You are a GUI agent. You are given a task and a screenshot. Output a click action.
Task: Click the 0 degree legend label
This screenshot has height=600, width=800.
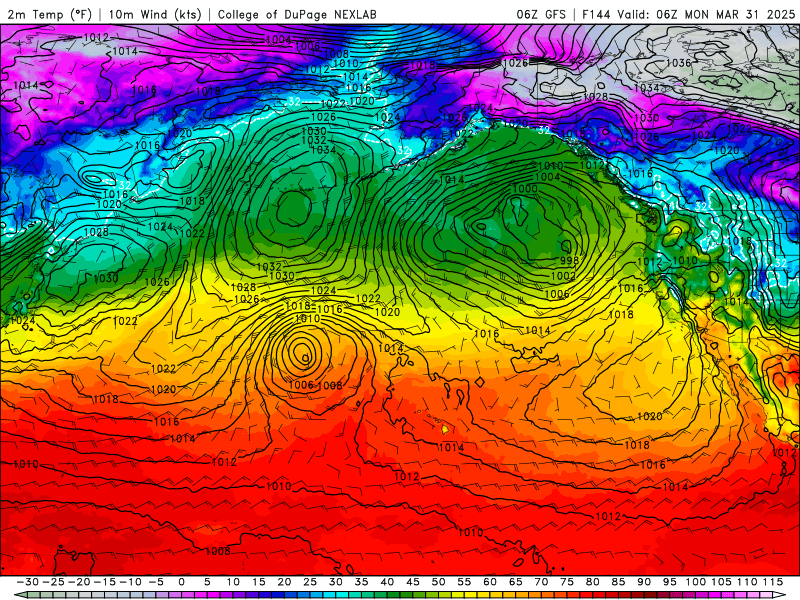(x=182, y=582)
